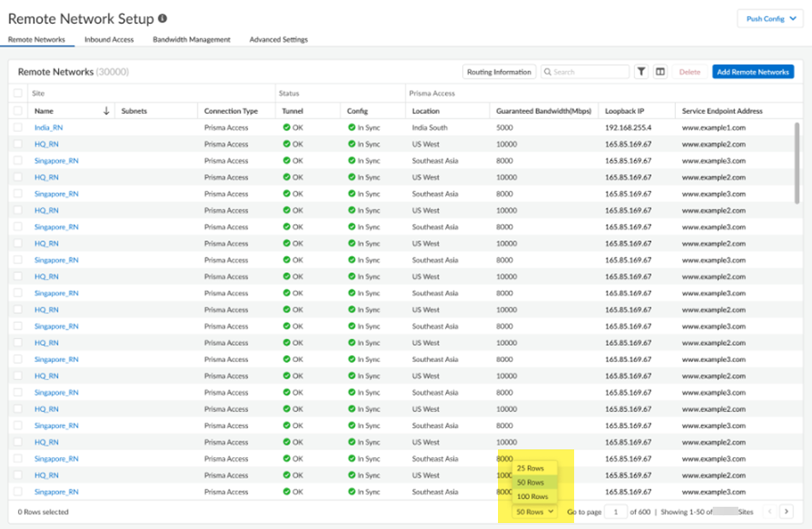Open the India_RN network link
Screen dimensions: 812x529
tap(48, 128)
